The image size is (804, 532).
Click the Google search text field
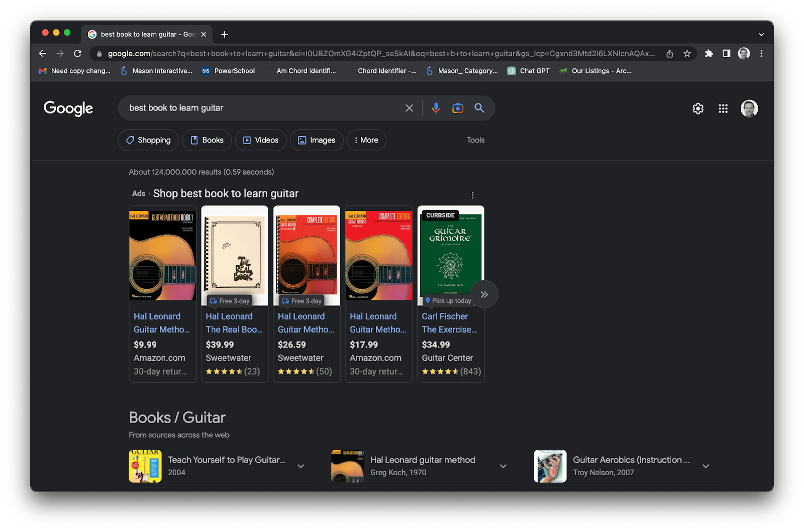pyautogui.click(x=261, y=108)
